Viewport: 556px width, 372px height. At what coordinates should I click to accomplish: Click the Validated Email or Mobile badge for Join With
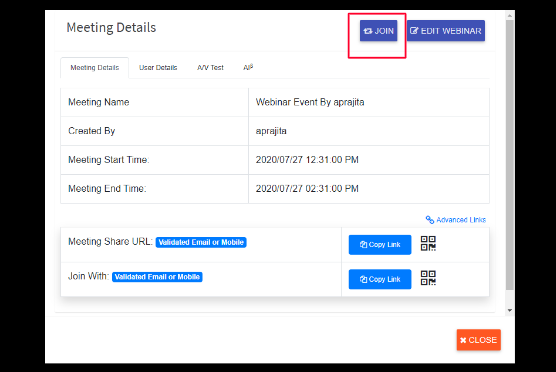point(157,277)
